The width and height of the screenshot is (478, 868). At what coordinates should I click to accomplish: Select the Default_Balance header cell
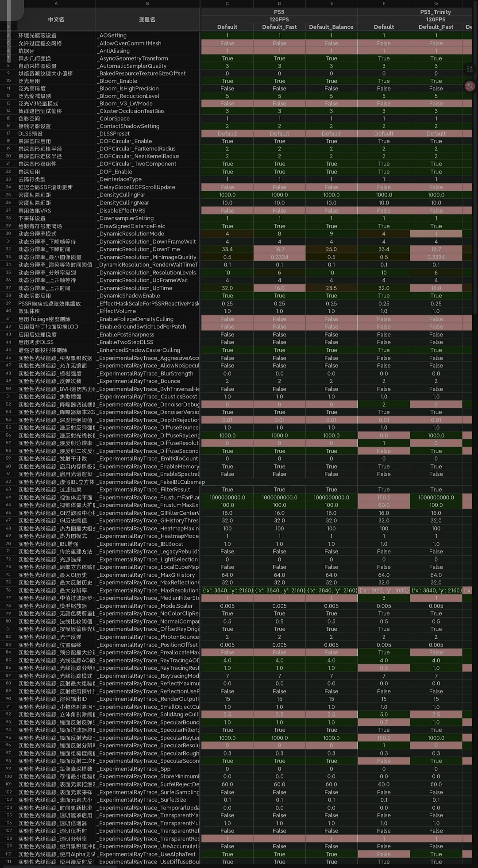click(331, 27)
